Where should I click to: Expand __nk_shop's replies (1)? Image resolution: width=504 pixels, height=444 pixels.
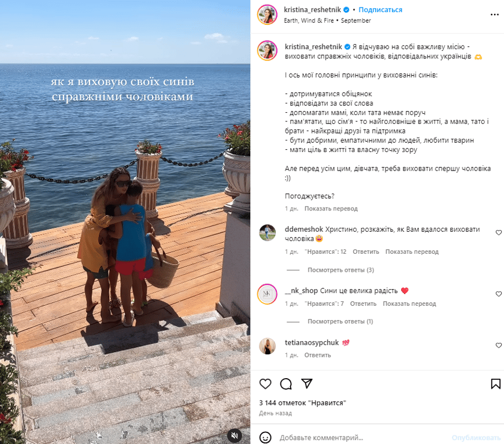point(340,321)
